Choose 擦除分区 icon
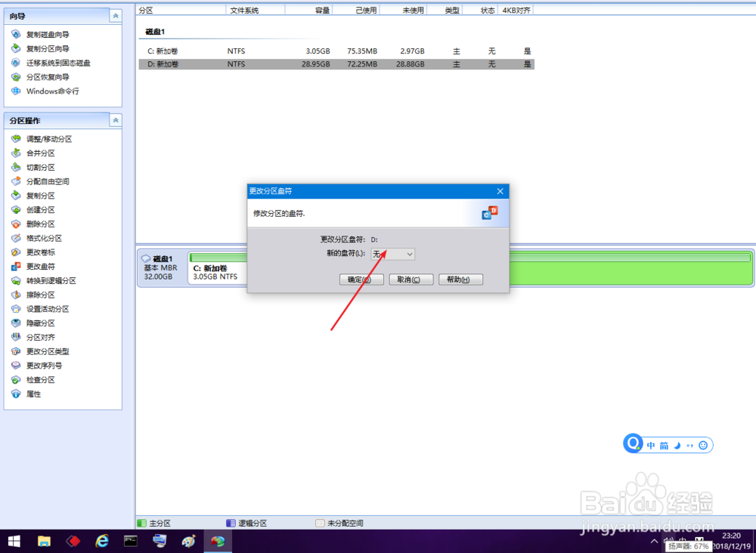Viewport: 756px width, 553px height. point(16,295)
